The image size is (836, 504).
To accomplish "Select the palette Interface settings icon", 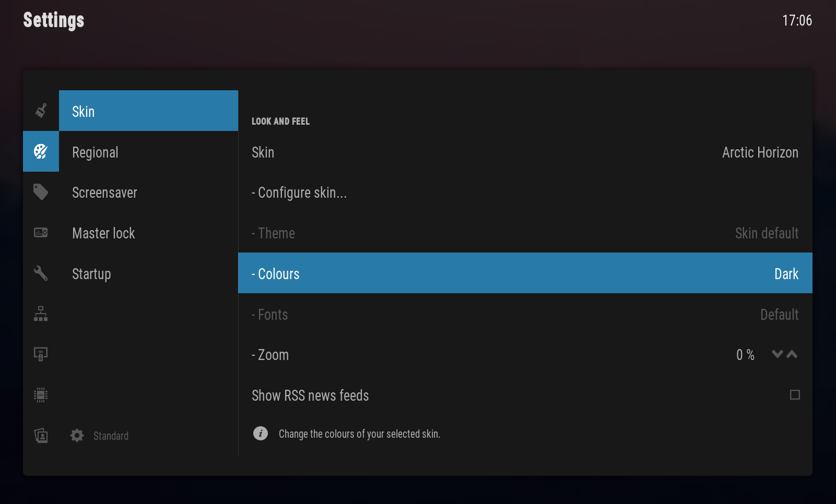I will pos(41,151).
